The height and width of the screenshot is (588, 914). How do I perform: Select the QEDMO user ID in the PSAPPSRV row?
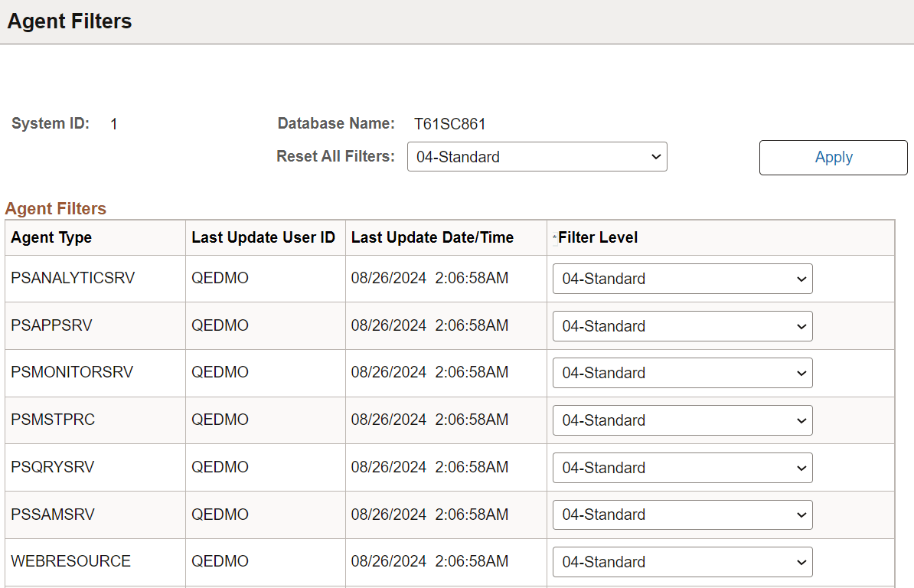tap(221, 325)
